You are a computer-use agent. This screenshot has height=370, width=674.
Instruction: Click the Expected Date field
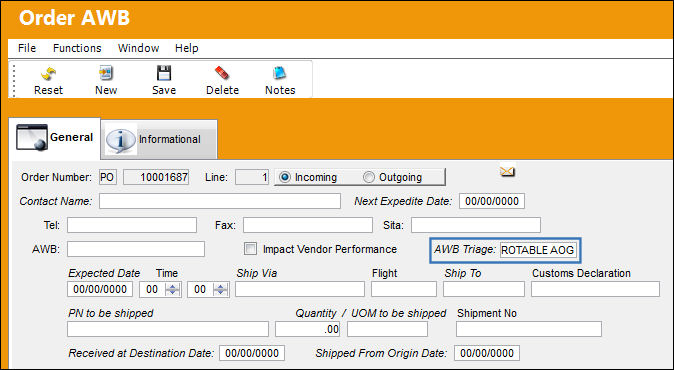pyautogui.click(x=100, y=289)
